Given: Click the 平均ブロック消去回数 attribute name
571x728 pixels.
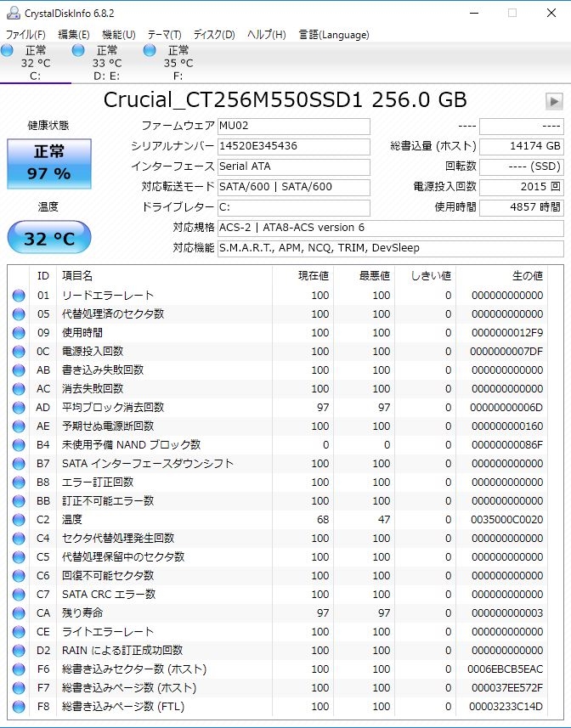Looking at the screenshot, I should 113,407.
